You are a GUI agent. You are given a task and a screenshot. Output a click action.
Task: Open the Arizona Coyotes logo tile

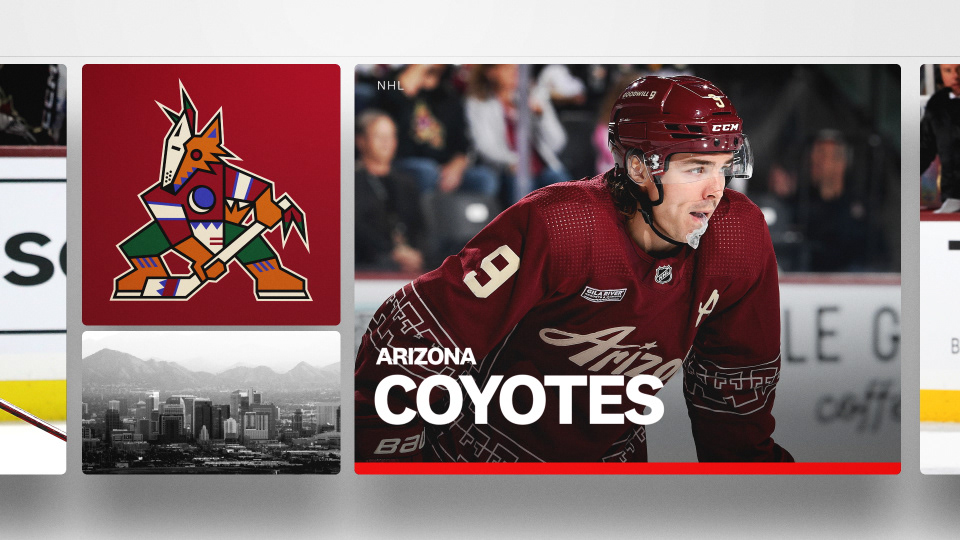[x=211, y=194]
